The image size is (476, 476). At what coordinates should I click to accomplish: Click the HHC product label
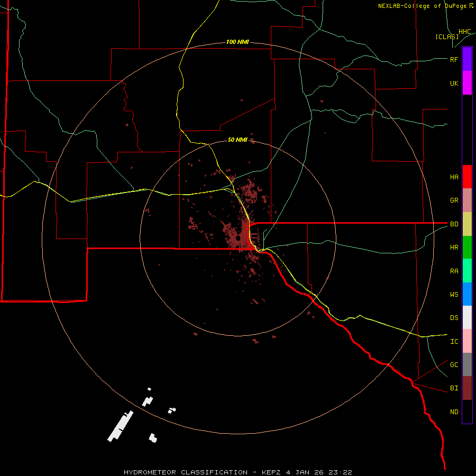[464, 32]
